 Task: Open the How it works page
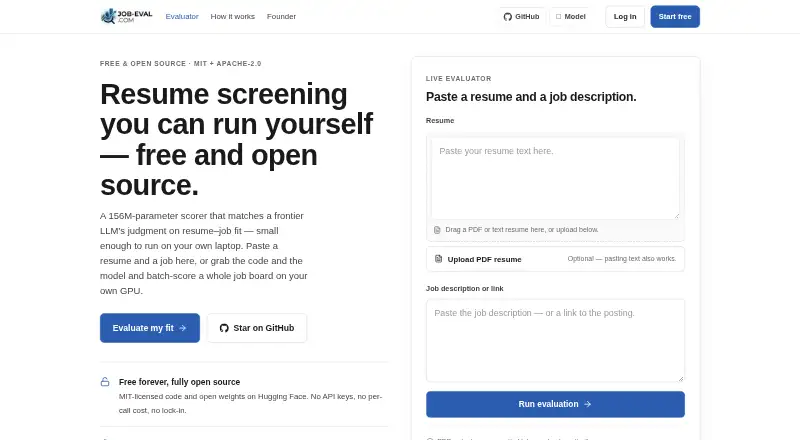232,16
